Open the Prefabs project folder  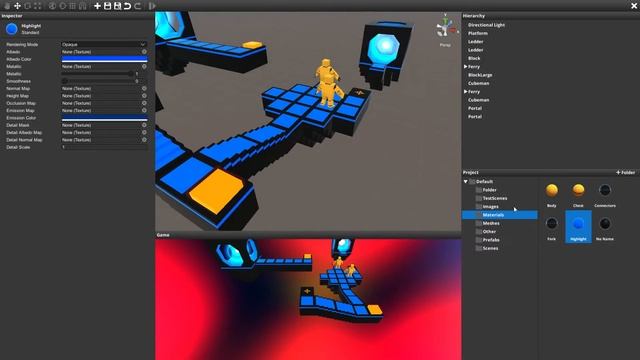click(491, 240)
